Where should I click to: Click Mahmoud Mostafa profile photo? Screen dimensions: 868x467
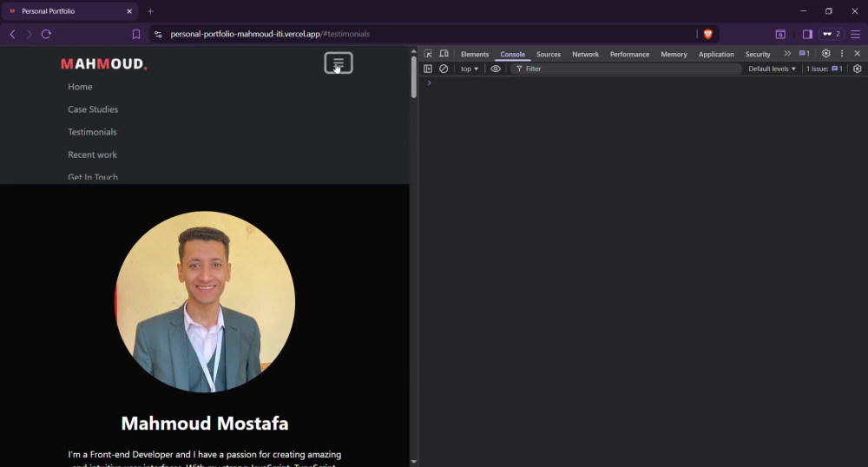[205, 301]
